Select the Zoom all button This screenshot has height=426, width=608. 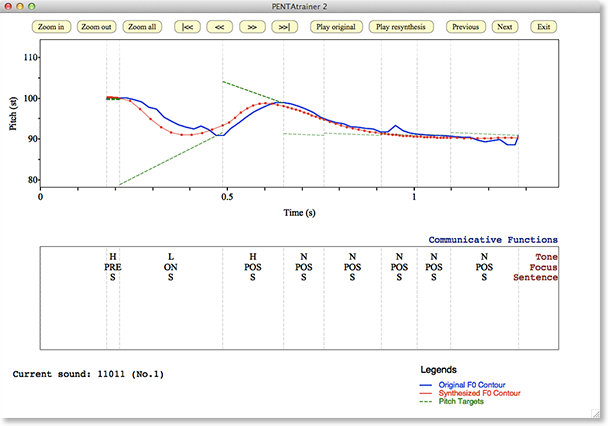(142, 27)
